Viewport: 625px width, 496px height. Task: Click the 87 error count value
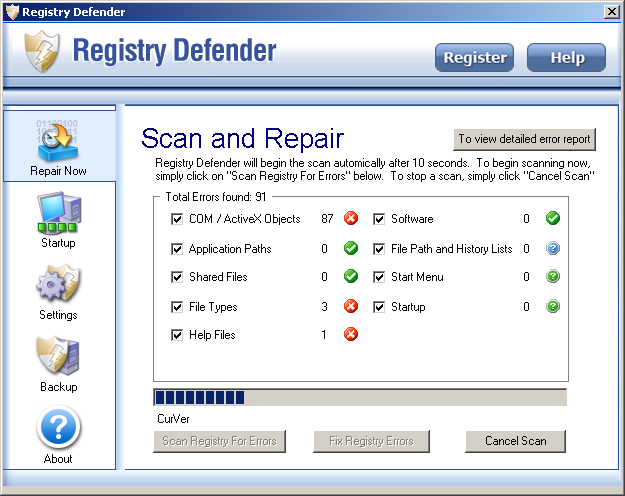(327, 219)
